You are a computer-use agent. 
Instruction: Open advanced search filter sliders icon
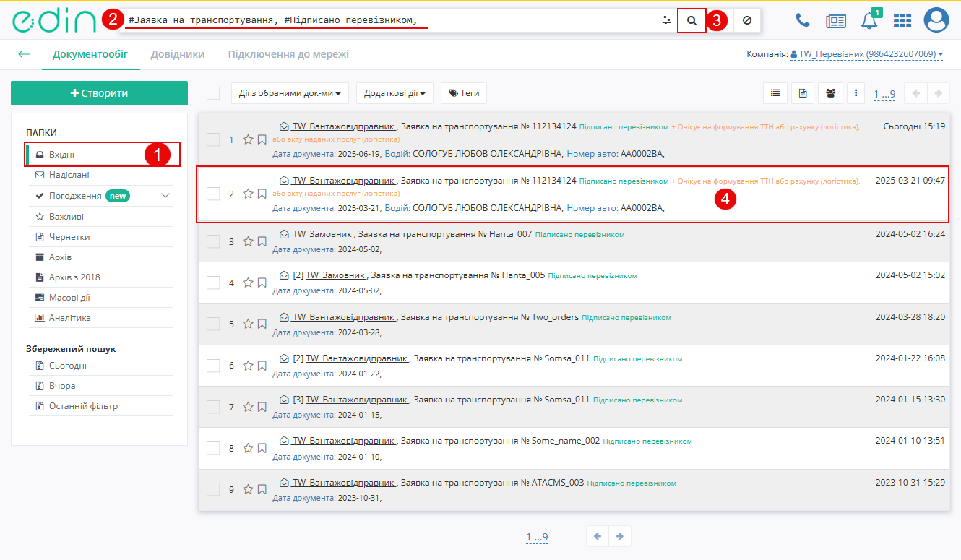(x=666, y=20)
